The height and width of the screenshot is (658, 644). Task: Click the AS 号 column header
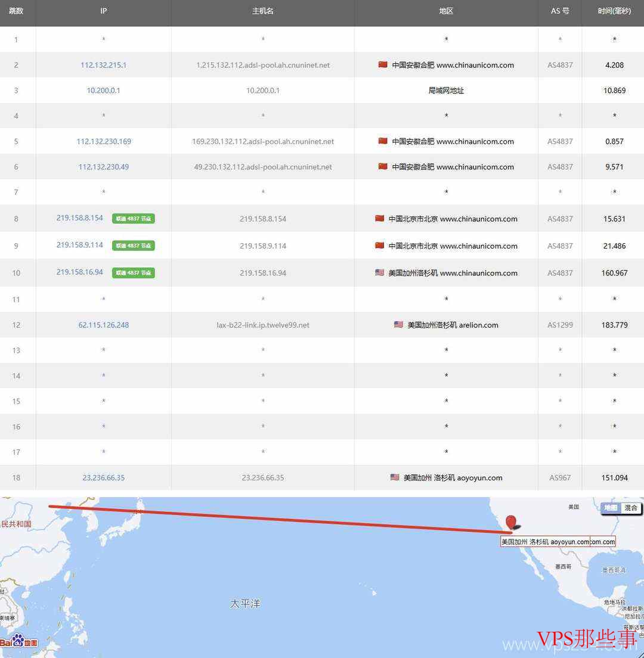tap(560, 11)
